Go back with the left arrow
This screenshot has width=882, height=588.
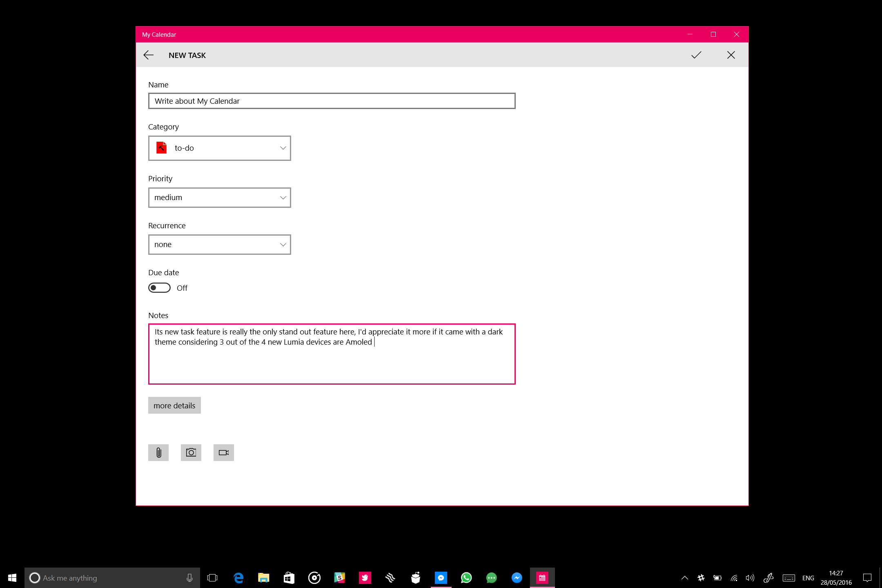coord(149,55)
